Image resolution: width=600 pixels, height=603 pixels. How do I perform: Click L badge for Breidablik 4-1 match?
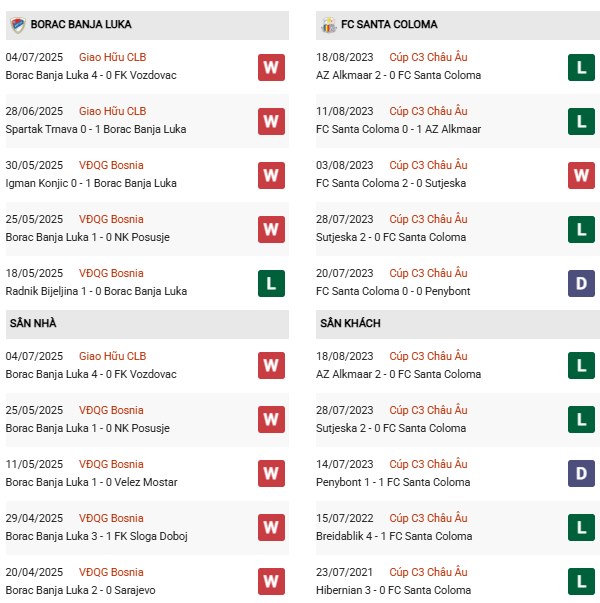pos(581,527)
